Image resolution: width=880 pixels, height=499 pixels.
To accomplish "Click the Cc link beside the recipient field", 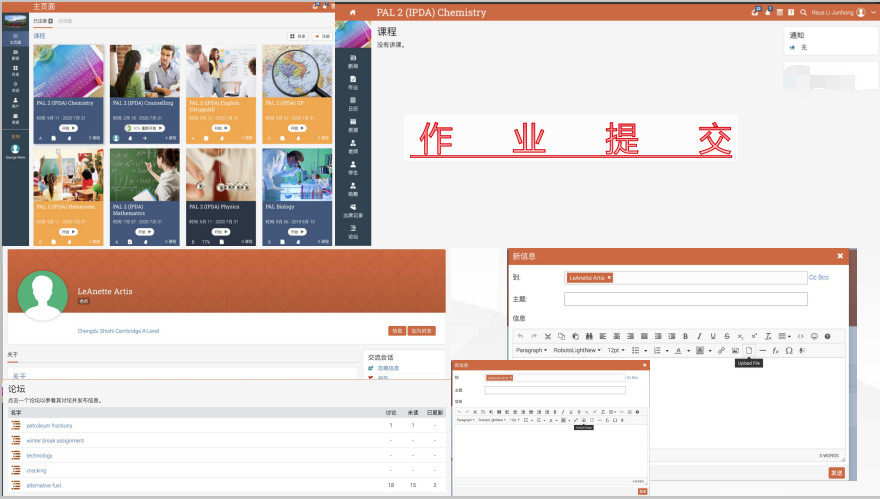I will tap(813, 277).
